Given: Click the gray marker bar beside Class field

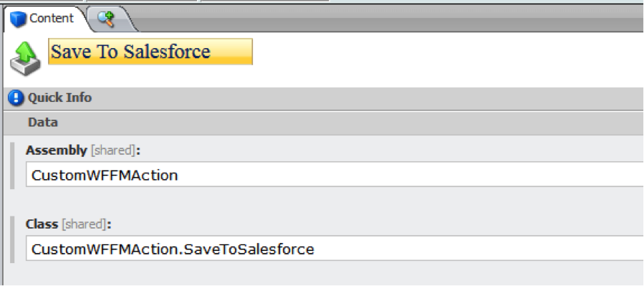Looking at the screenshot, I should (x=12, y=239).
